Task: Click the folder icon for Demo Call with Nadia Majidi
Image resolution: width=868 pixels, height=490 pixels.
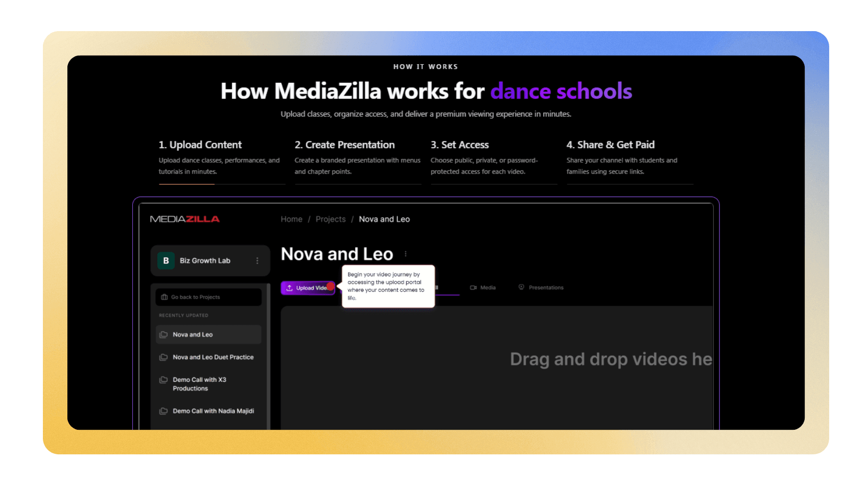Action: point(163,411)
